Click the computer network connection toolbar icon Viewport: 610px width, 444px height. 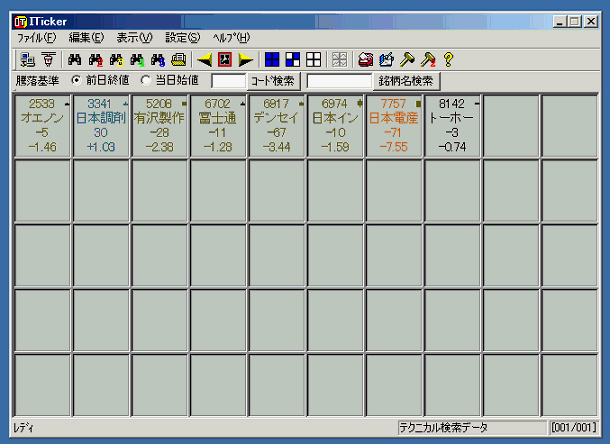click(x=27, y=60)
